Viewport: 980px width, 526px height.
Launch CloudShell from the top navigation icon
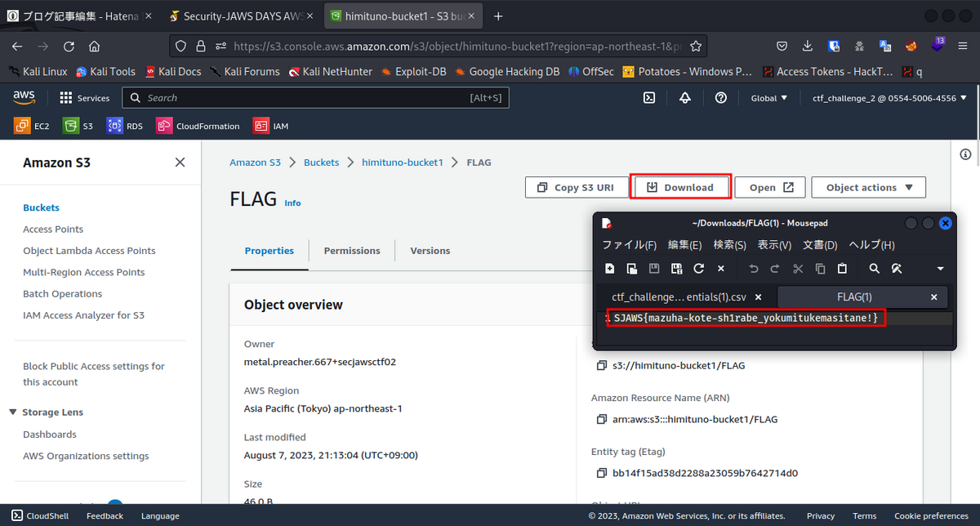[649, 98]
